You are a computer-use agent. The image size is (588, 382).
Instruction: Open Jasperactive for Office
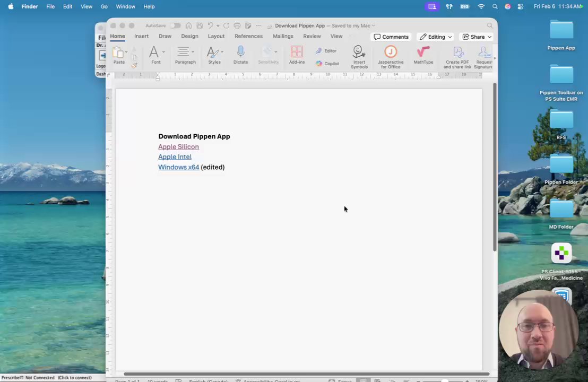click(x=391, y=57)
